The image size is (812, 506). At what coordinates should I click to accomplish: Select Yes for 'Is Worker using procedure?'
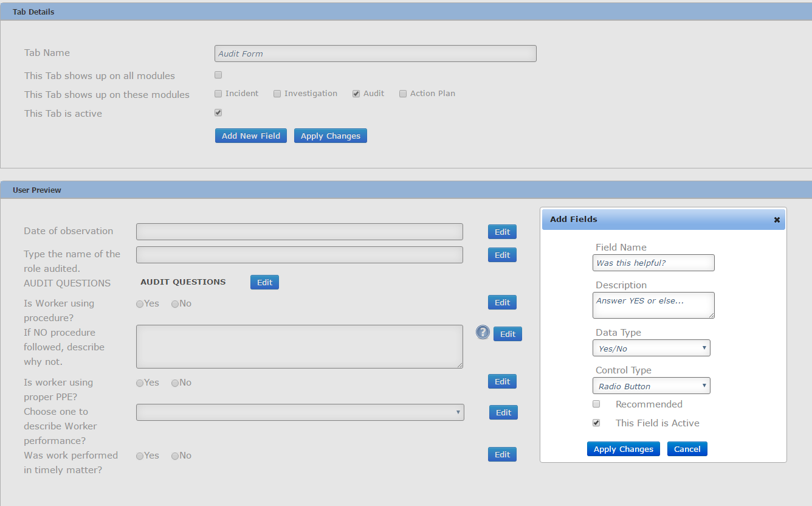tap(140, 303)
